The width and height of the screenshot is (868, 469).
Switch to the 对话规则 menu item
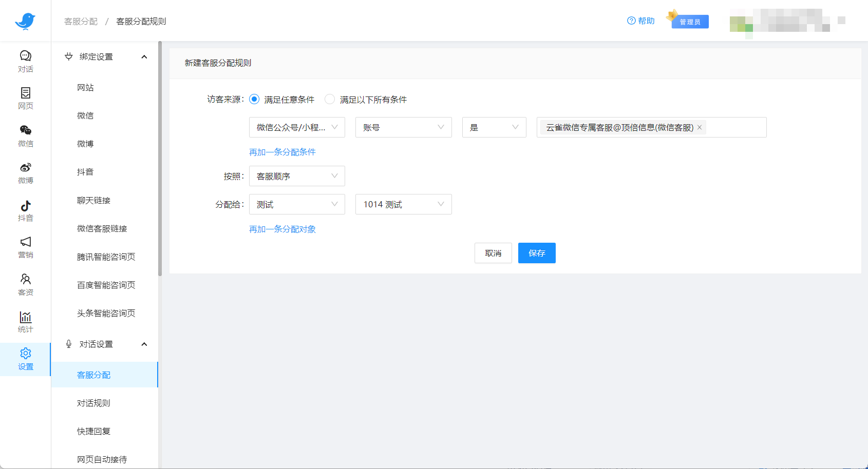pos(93,403)
